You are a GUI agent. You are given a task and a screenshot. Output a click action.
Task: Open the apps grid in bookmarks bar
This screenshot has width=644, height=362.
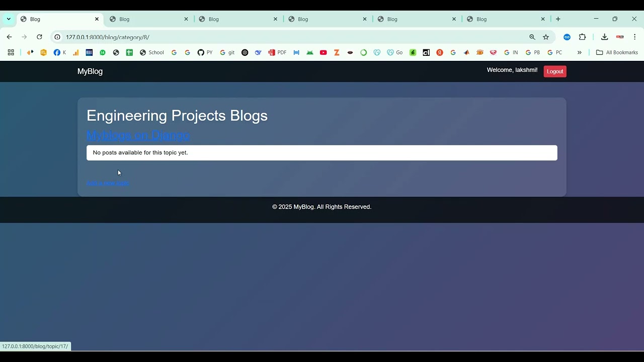[x=11, y=52]
